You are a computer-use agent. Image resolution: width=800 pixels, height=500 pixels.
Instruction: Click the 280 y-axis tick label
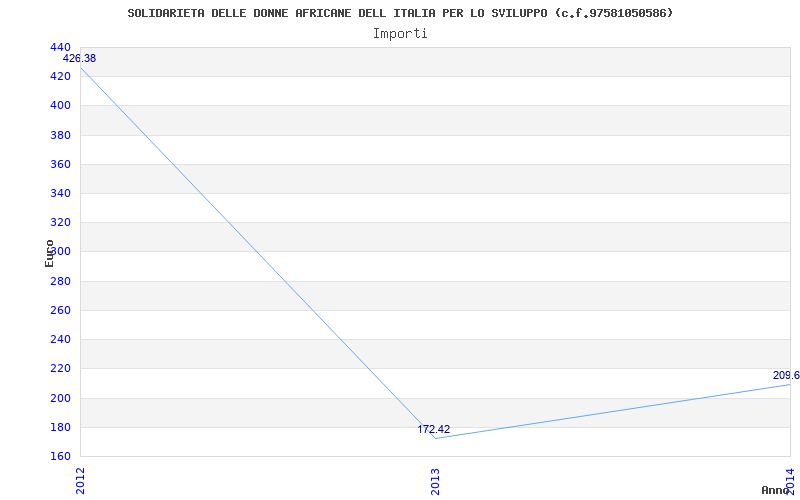pos(60,281)
